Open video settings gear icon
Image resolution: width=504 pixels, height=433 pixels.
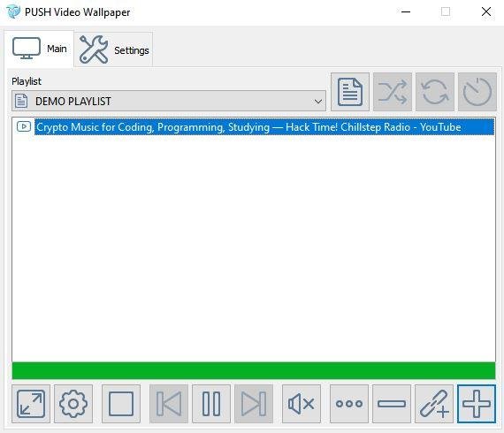[73, 404]
